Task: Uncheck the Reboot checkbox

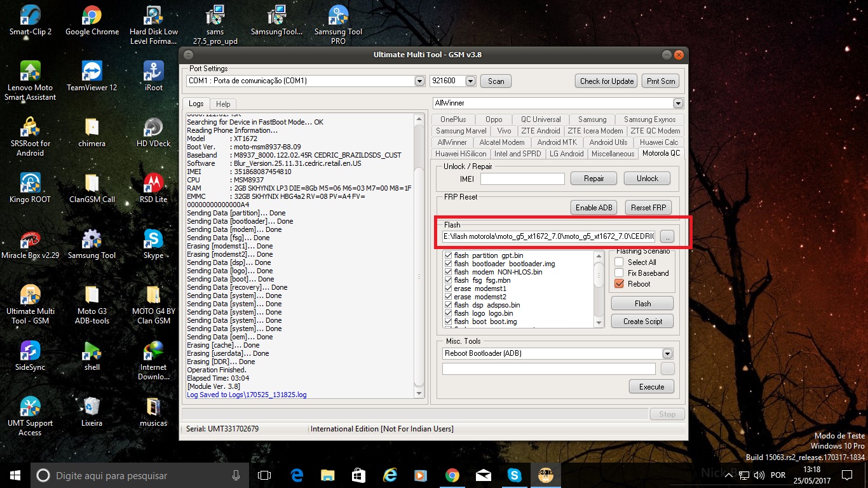Action: tap(619, 283)
